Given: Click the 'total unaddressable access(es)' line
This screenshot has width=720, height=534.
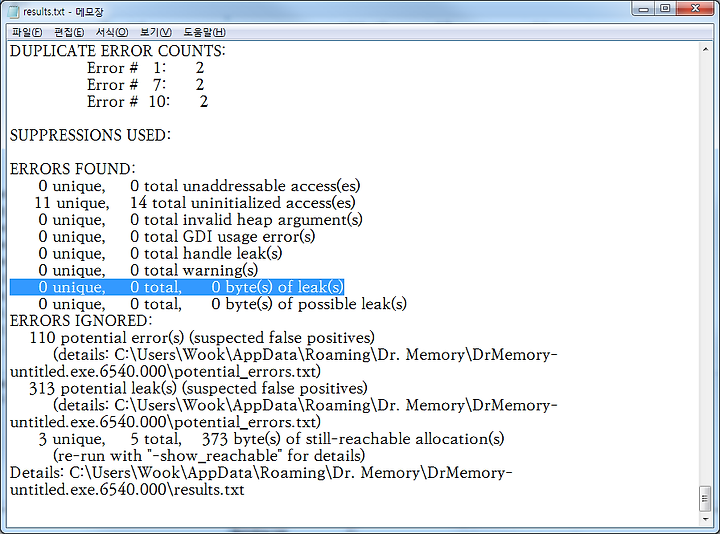Looking at the screenshot, I should tap(199, 186).
